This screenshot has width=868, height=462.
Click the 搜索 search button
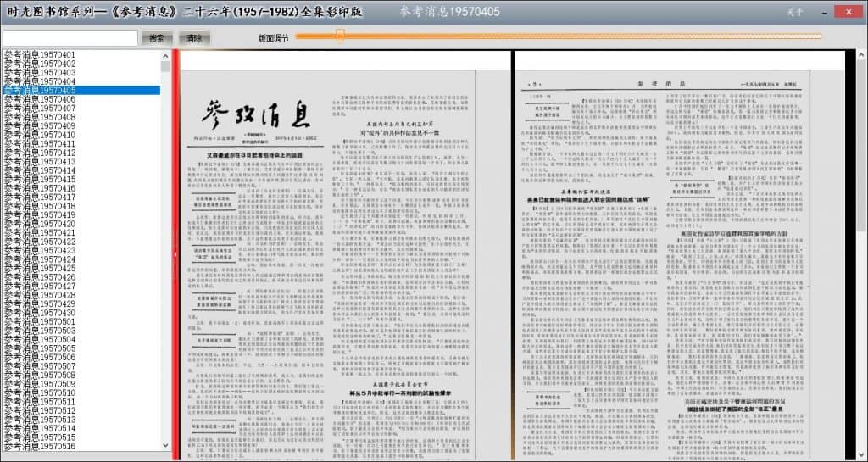(x=157, y=38)
